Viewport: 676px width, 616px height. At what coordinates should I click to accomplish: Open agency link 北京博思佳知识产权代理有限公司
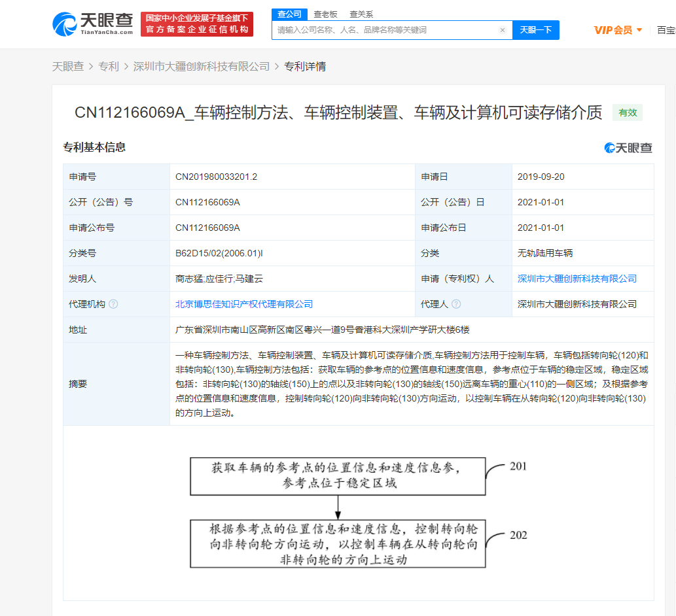point(244,304)
